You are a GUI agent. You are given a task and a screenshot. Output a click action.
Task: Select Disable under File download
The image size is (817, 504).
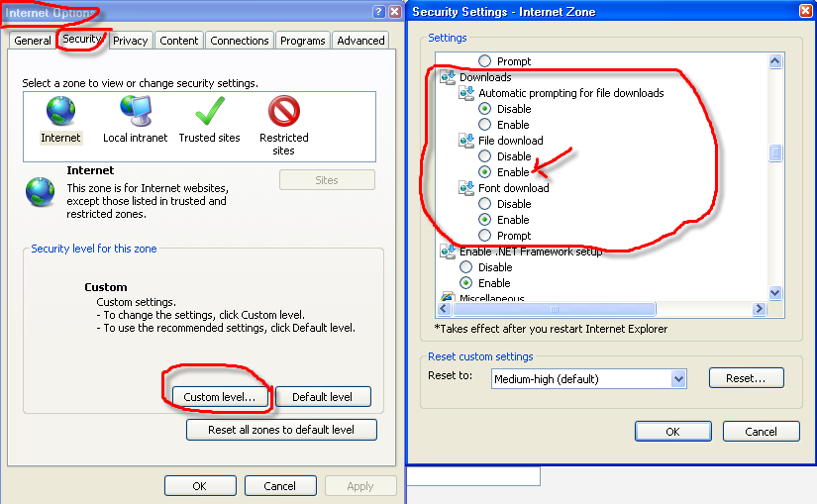[x=484, y=155]
